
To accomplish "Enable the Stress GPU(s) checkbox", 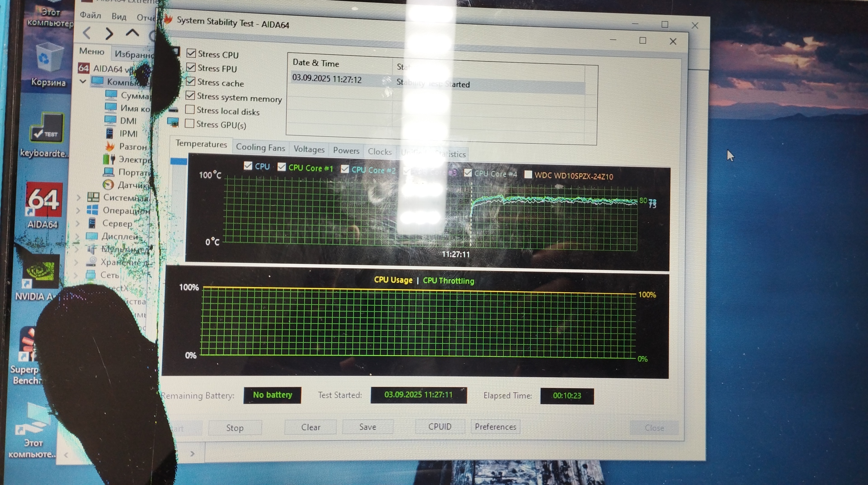I will pos(190,124).
